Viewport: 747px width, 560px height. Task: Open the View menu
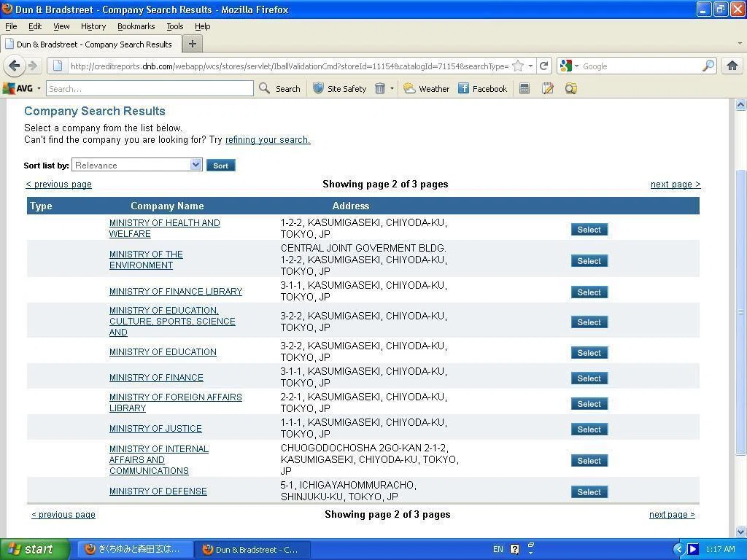click(x=61, y=26)
